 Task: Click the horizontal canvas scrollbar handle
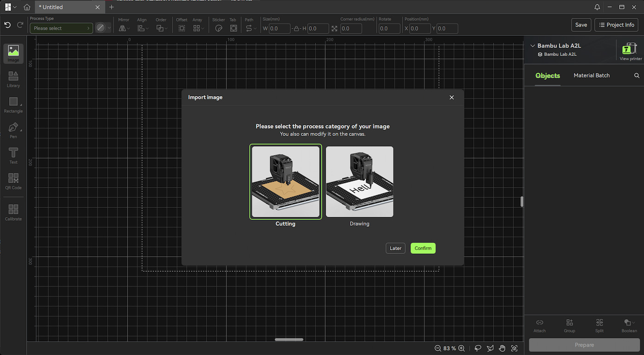click(x=289, y=339)
